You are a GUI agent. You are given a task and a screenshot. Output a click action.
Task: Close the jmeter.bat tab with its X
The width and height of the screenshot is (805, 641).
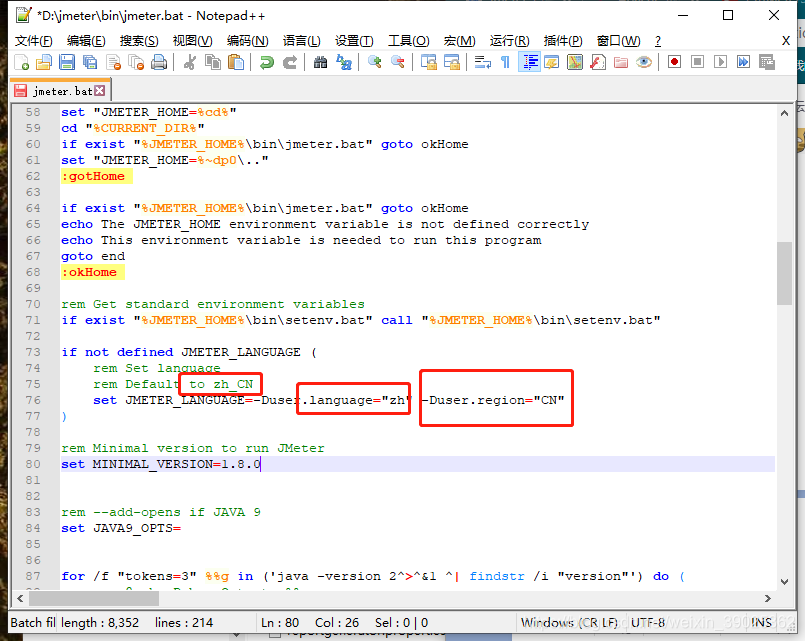click(x=100, y=91)
